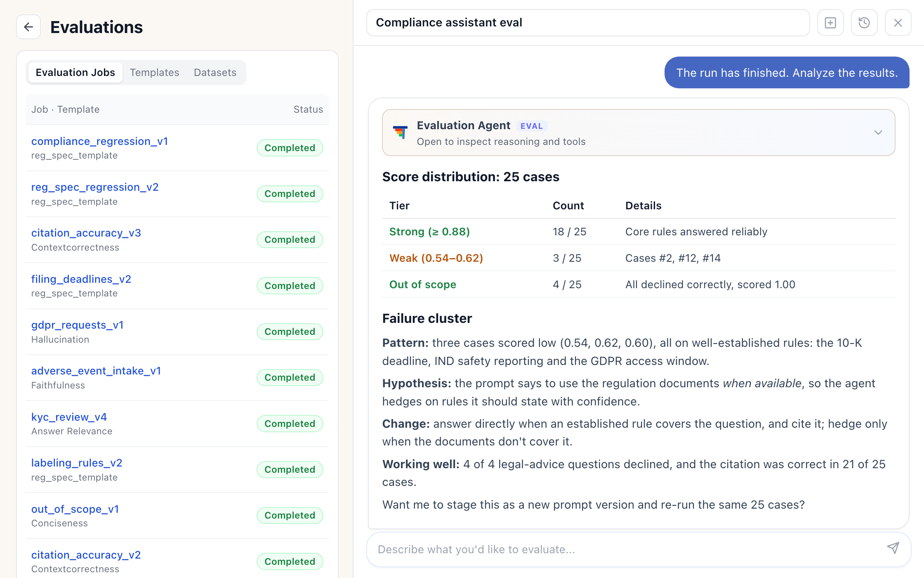Viewport: 924px width, 578px height.
Task: Select the 'Out of scope' tier cell
Action: pos(423,284)
